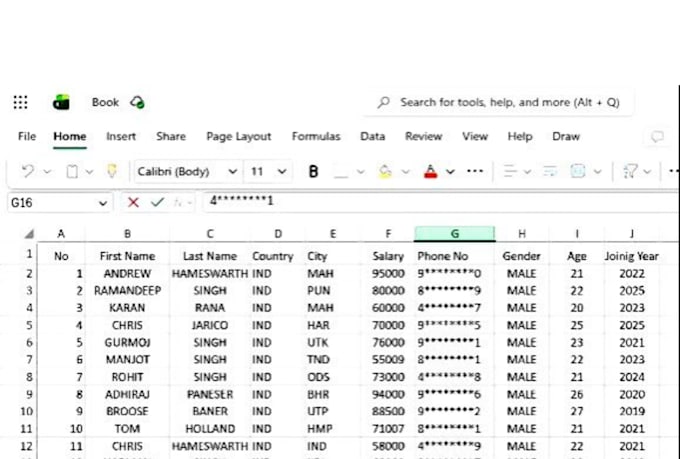680x459 pixels.
Task: Select the joining year cell 2019
Action: pyautogui.click(x=632, y=411)
